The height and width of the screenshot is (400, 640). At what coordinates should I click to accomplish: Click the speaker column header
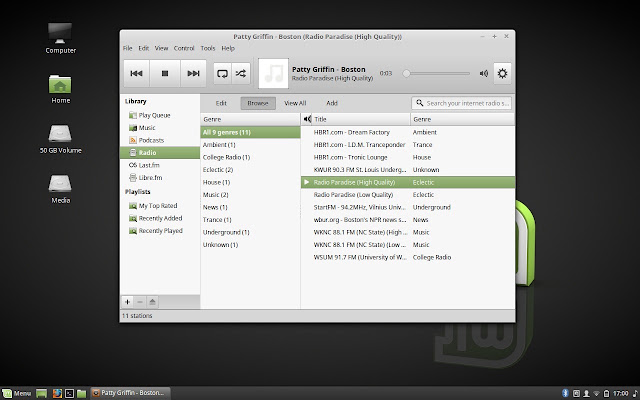pos(307,119)
